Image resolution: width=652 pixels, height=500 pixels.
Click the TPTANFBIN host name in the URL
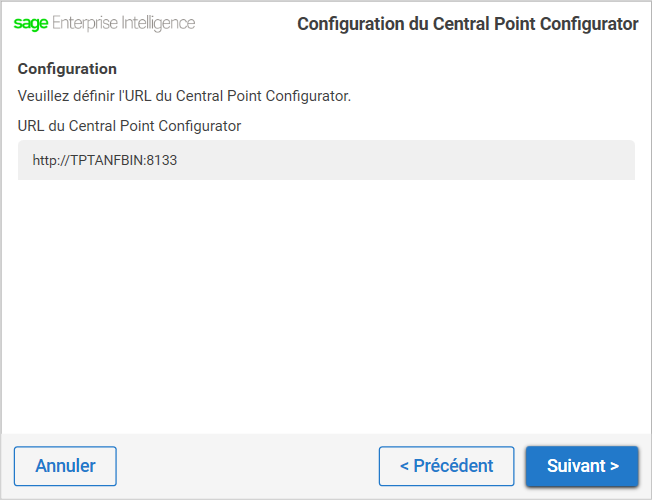tap(106, 160)
